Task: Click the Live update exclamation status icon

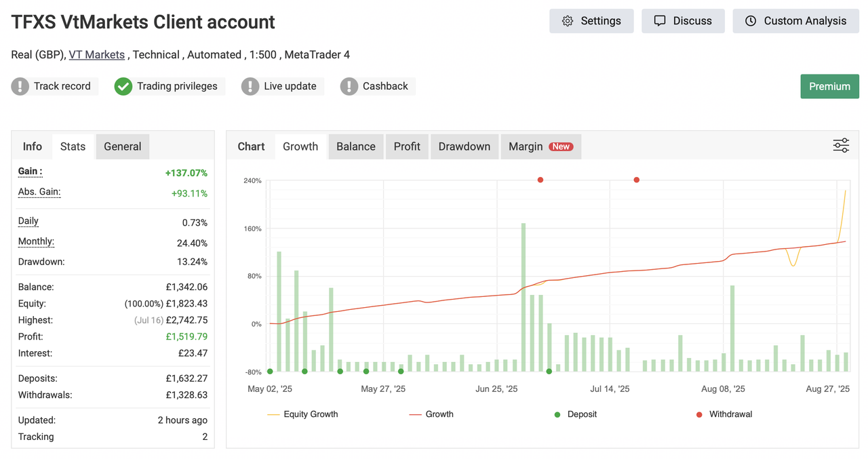Action: (250, 86)
